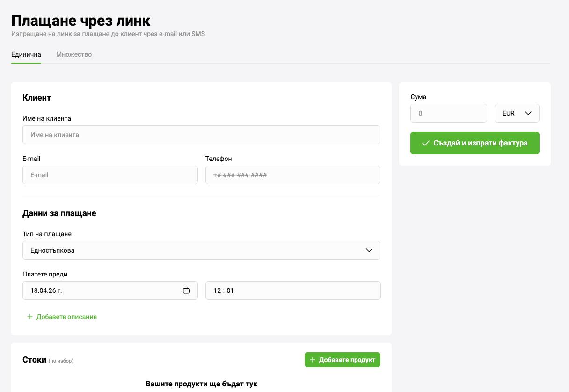Click the Добавете описание link
Viewport: 569px width, 392px height.
pyautogui.click(x=66, y=317)
